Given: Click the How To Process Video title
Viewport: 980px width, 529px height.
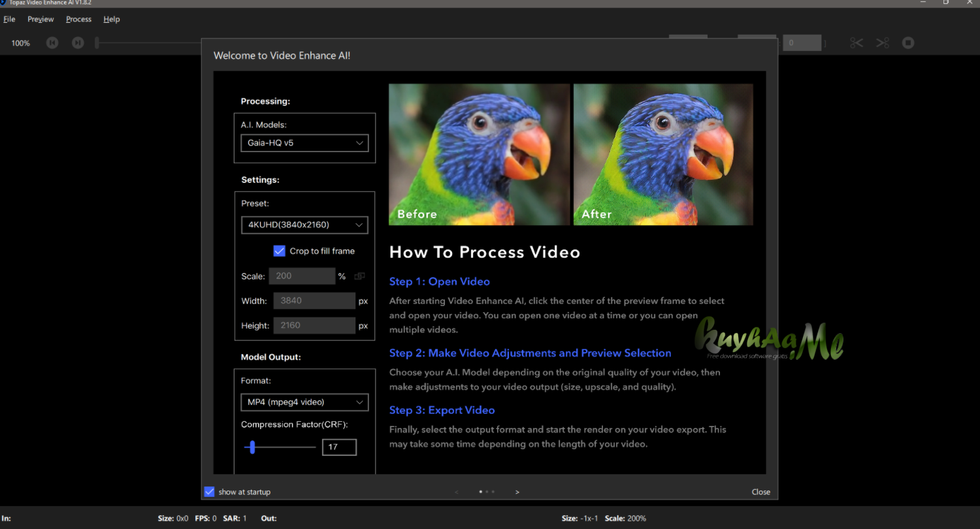Looking at the screenshot, I should 485,252.
